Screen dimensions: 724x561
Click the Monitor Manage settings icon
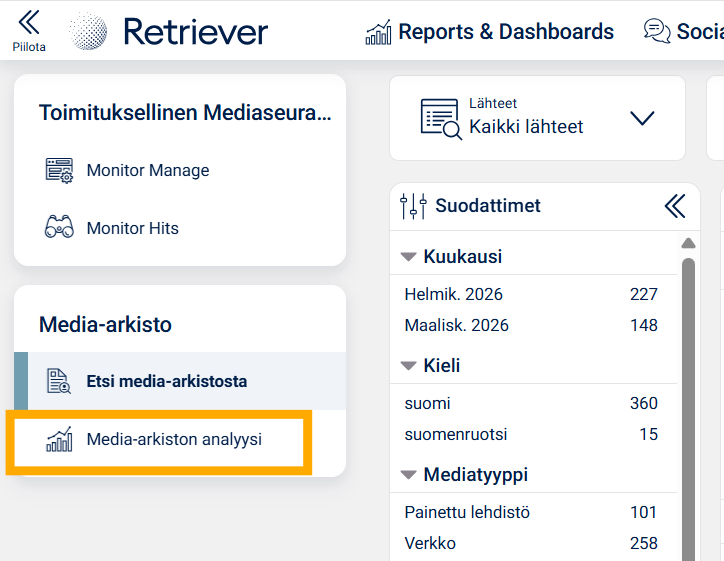point(59,170)
